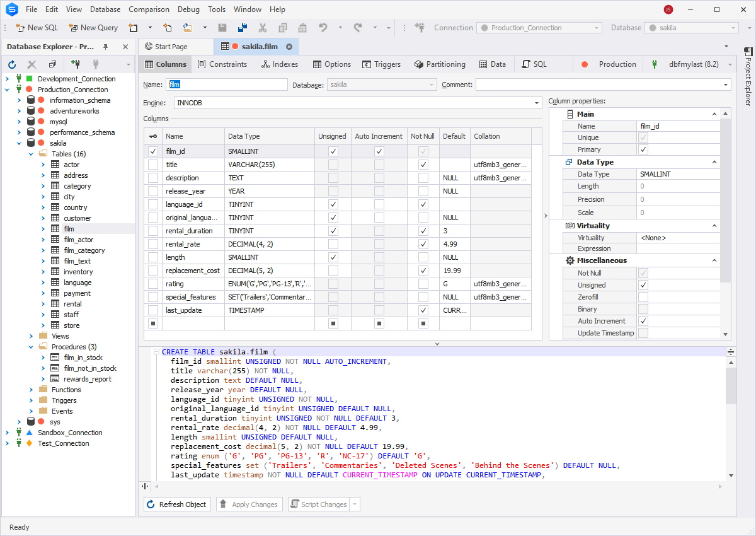Viewport: 756px width, 536px height.
Task: Refresh the Database Explorer tree
Action: 11,64
